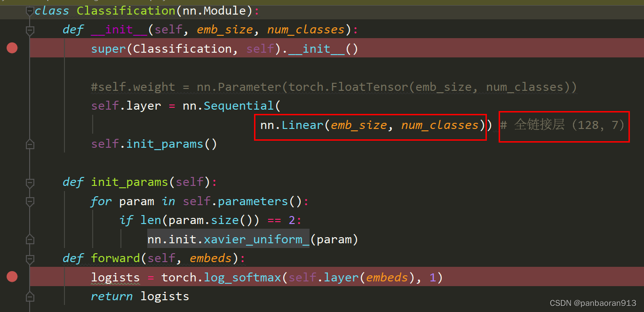
Task: Click the torch identifier on the log_softmax line
Action: 179,277
